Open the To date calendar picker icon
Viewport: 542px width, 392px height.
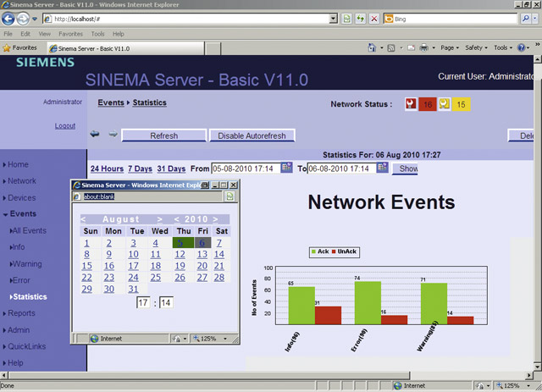pos(383,168)
